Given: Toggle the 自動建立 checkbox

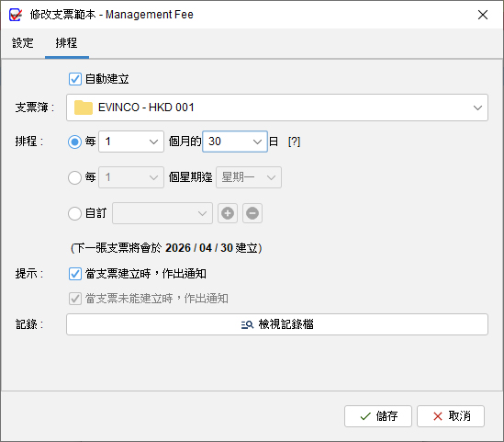Looking at the screenshot, I should [75, 79].
